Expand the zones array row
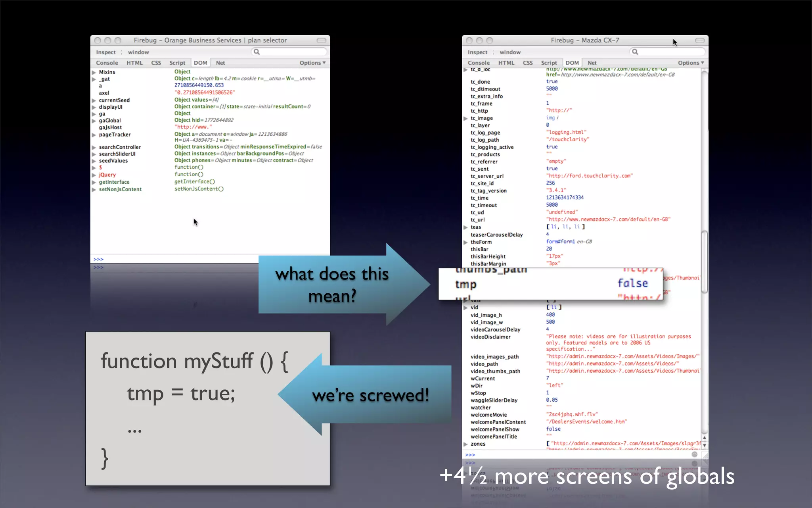The width and height of the screenshot is (812, 508). tap(465, 444)
